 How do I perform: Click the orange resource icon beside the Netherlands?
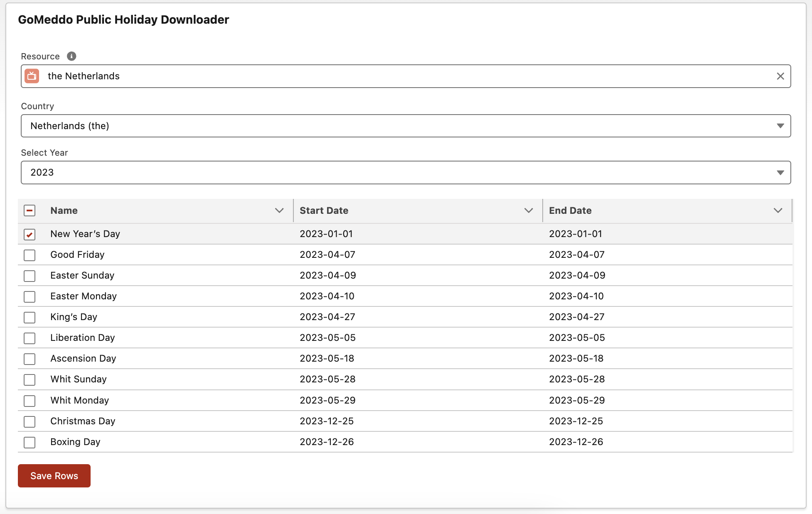pyautogui.click(x=32, y=76)
